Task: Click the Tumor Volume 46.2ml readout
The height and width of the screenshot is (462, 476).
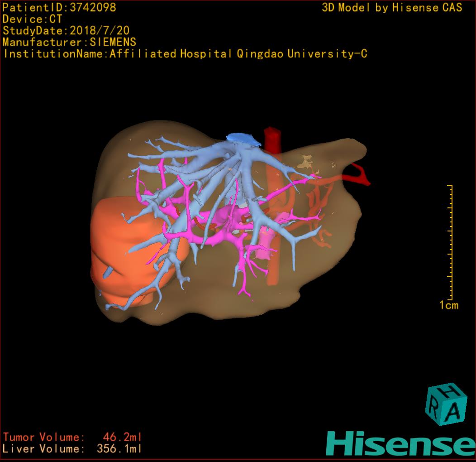Action: [x=72, y=437]
